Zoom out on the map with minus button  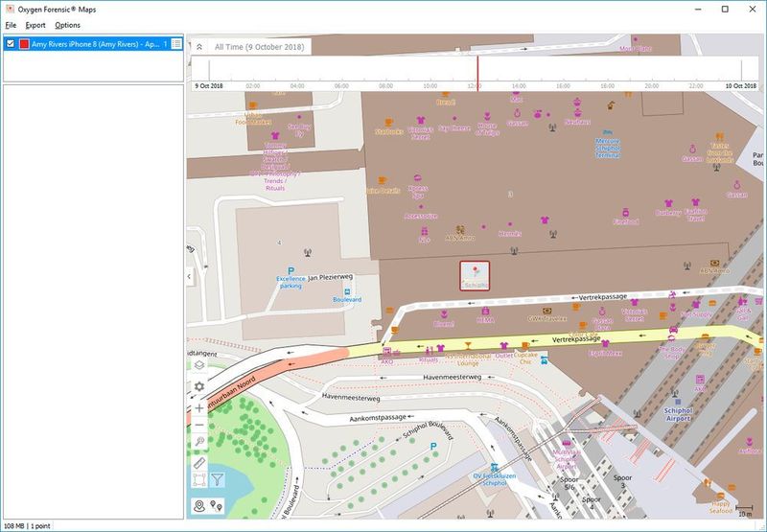[x=199, y=425]
